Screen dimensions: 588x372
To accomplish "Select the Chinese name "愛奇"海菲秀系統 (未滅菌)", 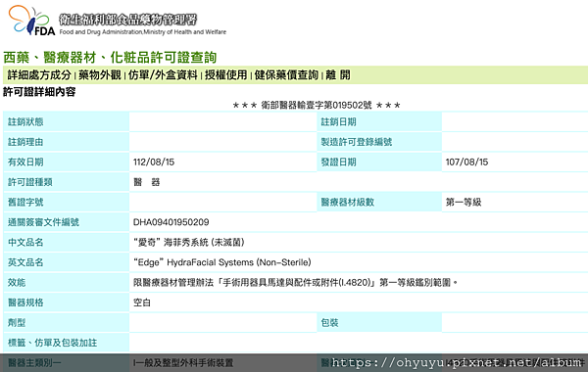I will 189,243.
